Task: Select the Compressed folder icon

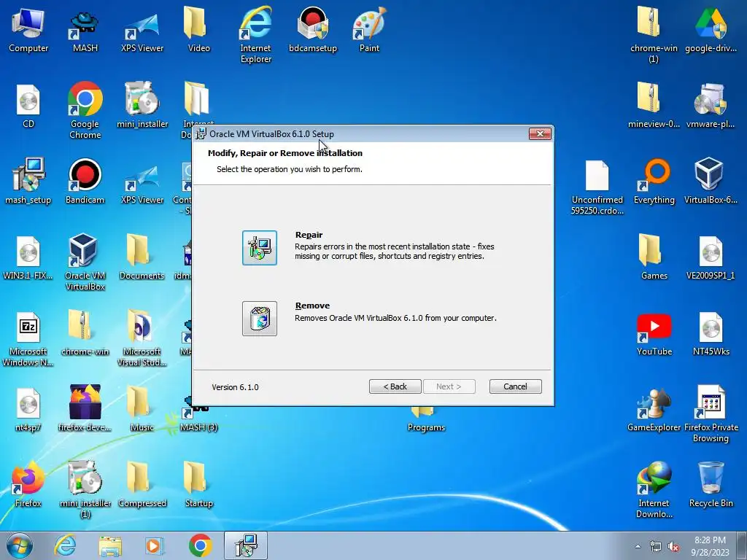Action: [x=142, y=484]
